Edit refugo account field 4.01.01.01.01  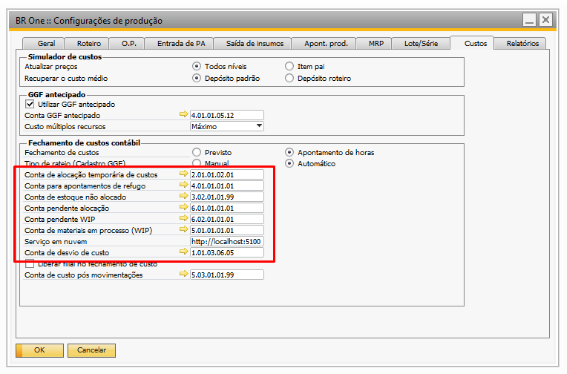227,186
